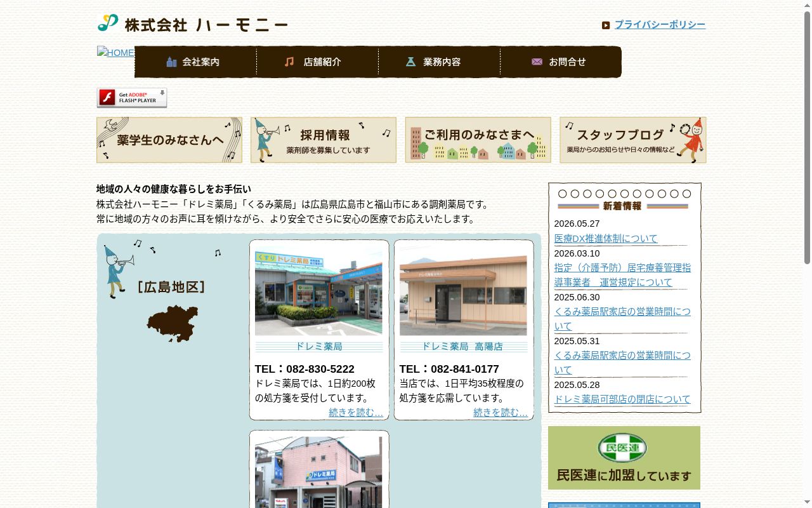Click the ドレミ薬局 高陽店 name heading
Viewport: 812px width, 508px height.
463,347
